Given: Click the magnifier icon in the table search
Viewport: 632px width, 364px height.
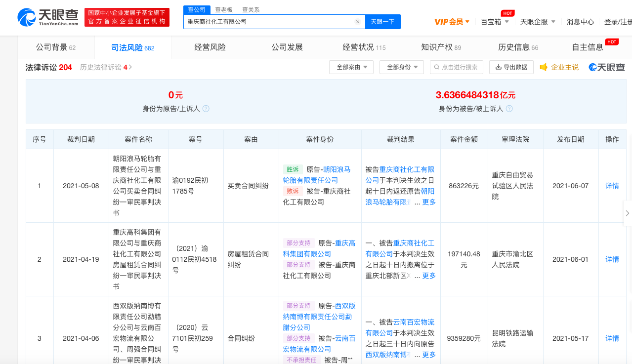Looking at the screenshot, I should pyautogui.click(x=437, y=67).
